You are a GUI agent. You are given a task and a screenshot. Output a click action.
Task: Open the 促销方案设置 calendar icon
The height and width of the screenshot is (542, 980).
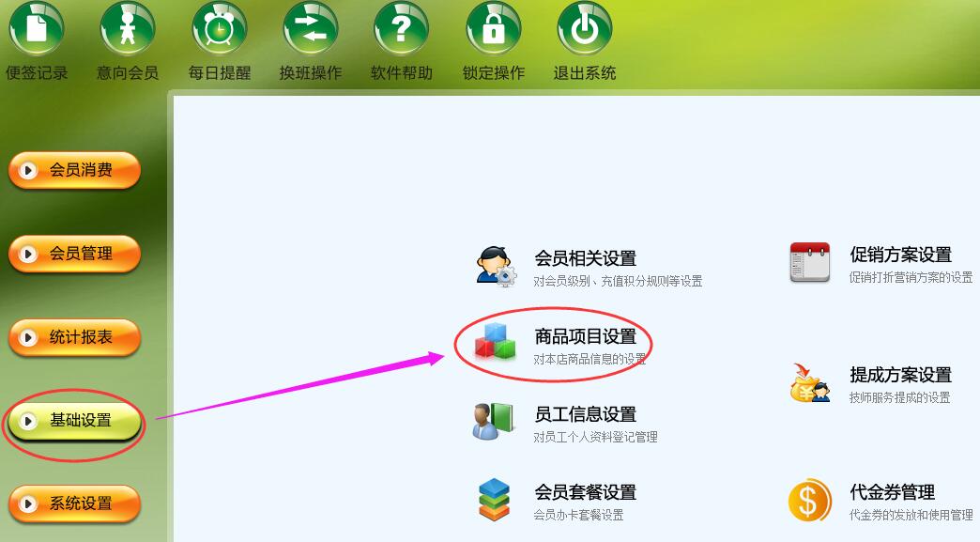pyautogui.click(x=810, y=263)
